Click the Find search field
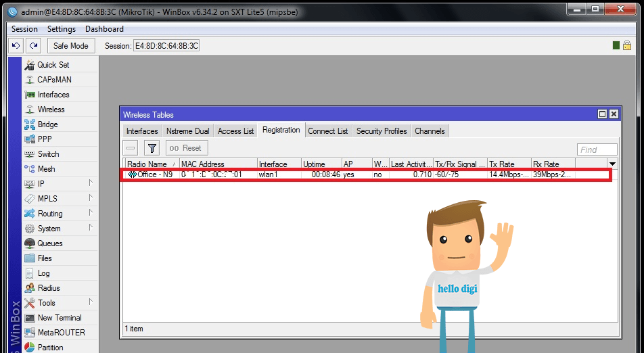The image size is (644, 353). pos(597,150)
